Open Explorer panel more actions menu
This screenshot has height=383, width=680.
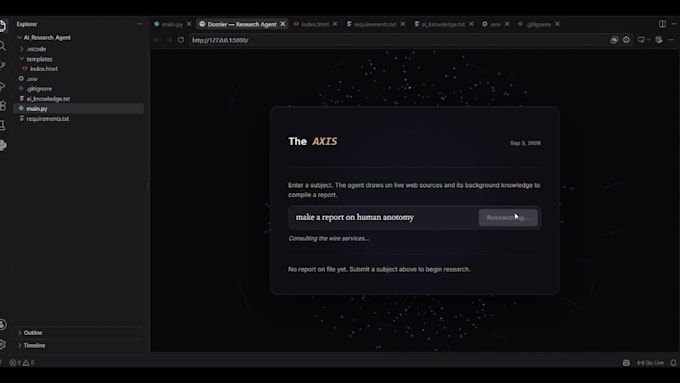tap(139, 24)
